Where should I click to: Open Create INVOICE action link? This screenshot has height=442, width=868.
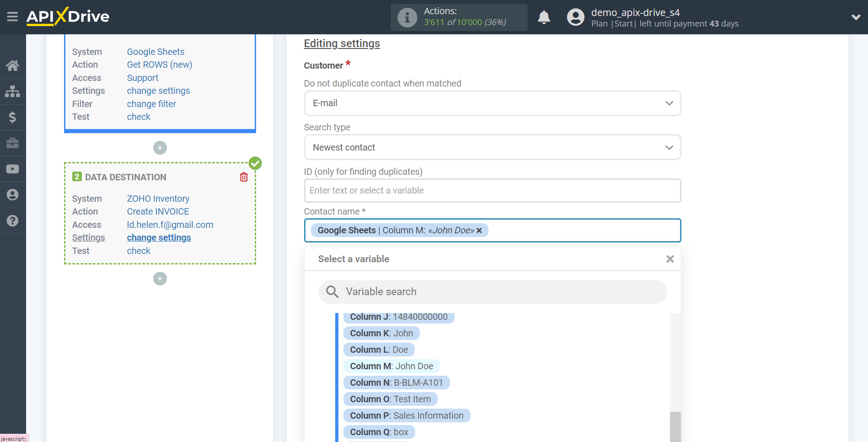coord(158,211)
